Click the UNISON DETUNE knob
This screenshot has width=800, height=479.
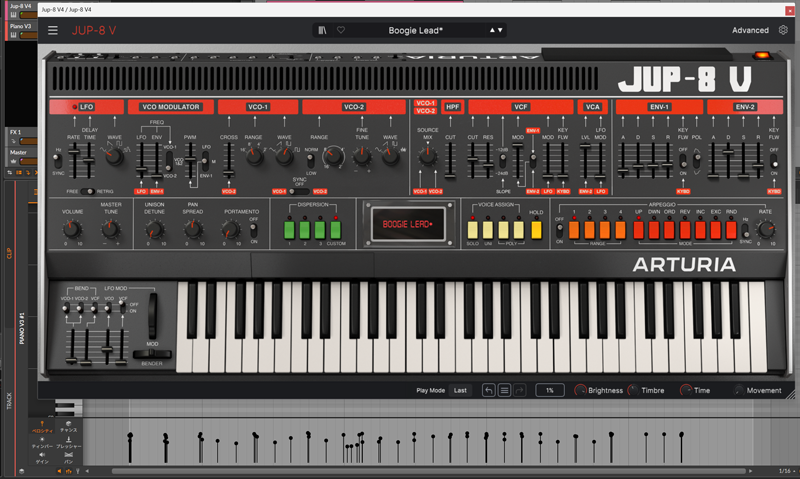(x=155, y=230)
